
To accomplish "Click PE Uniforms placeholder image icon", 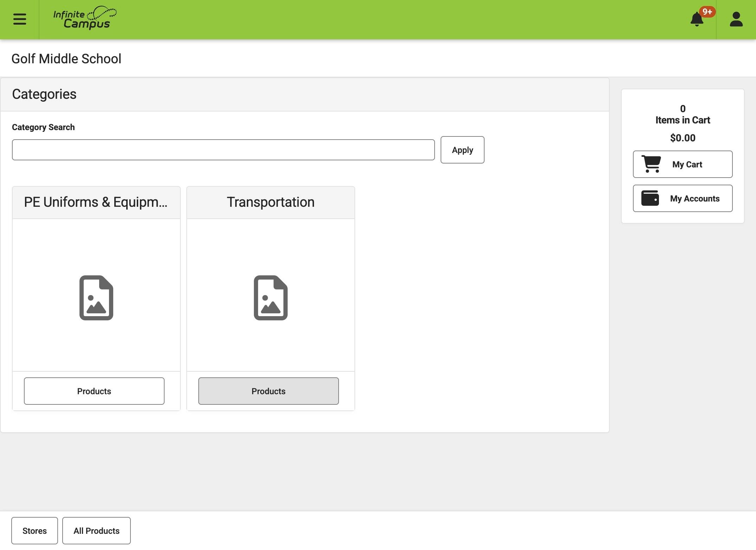I will click(x=96, y=298).
